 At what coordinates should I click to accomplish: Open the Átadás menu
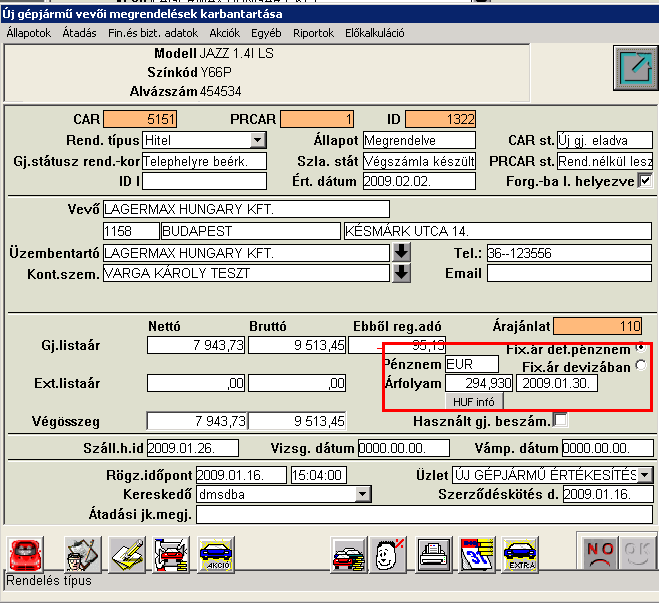(x=79, y=33)
